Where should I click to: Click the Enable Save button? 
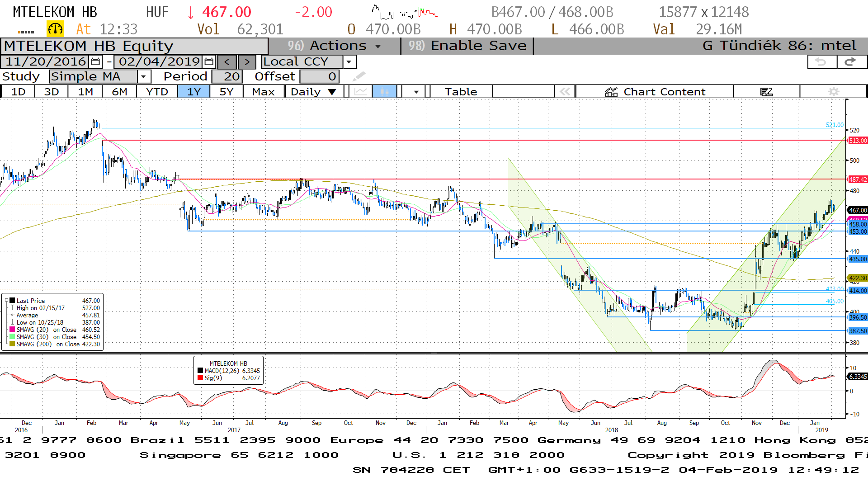pyautogui.click(x=467, y=46)
